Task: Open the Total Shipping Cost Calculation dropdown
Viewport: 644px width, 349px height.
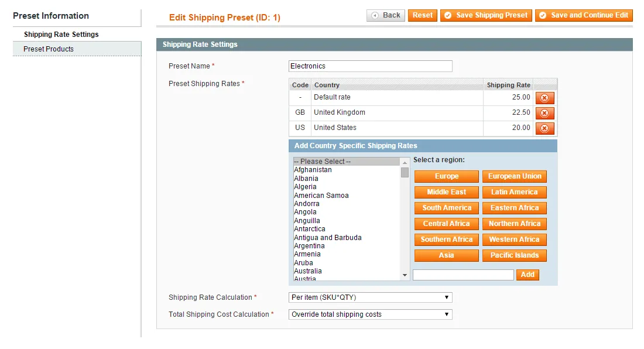Action: (x=371, y=314)
